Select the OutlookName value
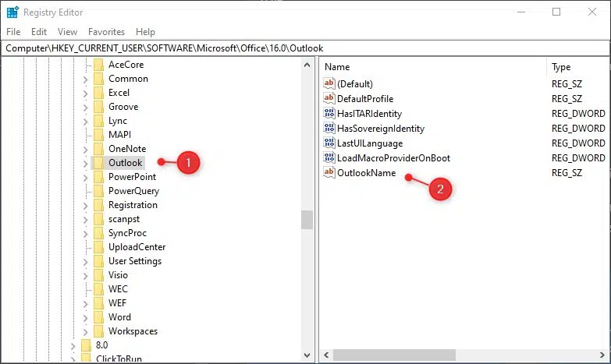Viewport: 611px width, 364px height. [x=366, y=173]
